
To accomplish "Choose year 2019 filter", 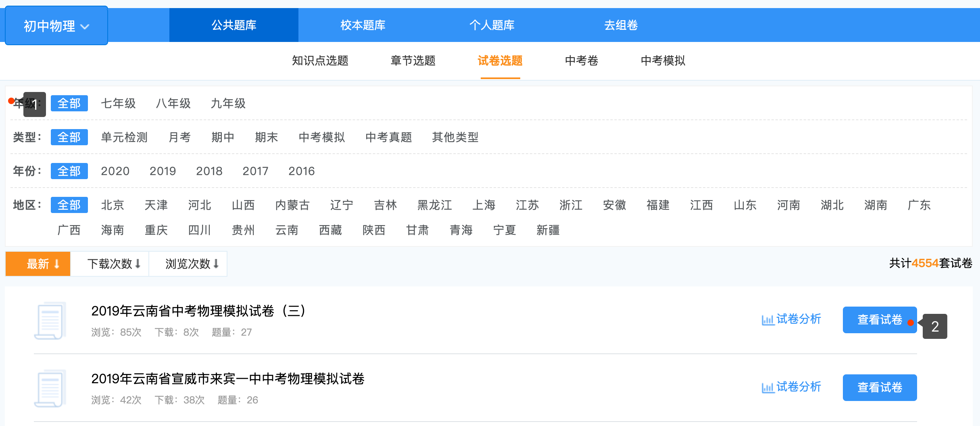I will (x=163, y=171).
